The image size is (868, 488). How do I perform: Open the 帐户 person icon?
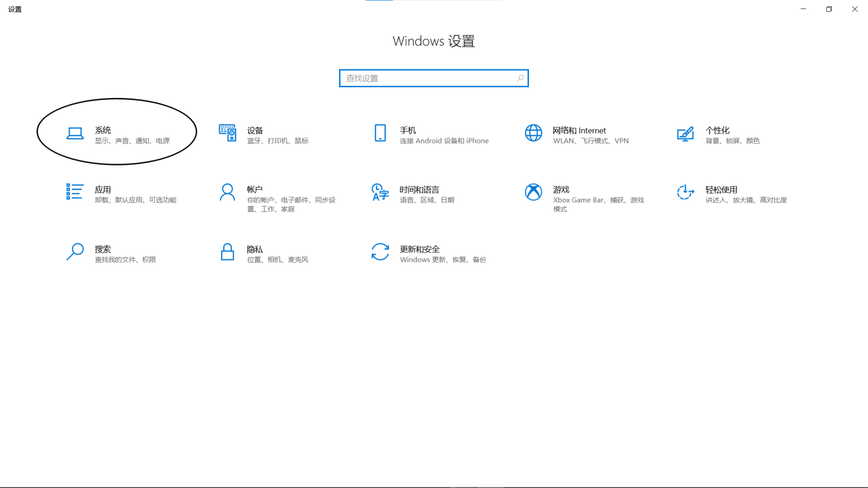[228, 192]
